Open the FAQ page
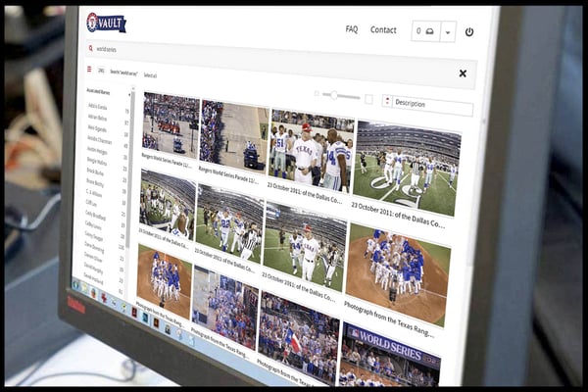The image size is (588, 392). (352, 28)
